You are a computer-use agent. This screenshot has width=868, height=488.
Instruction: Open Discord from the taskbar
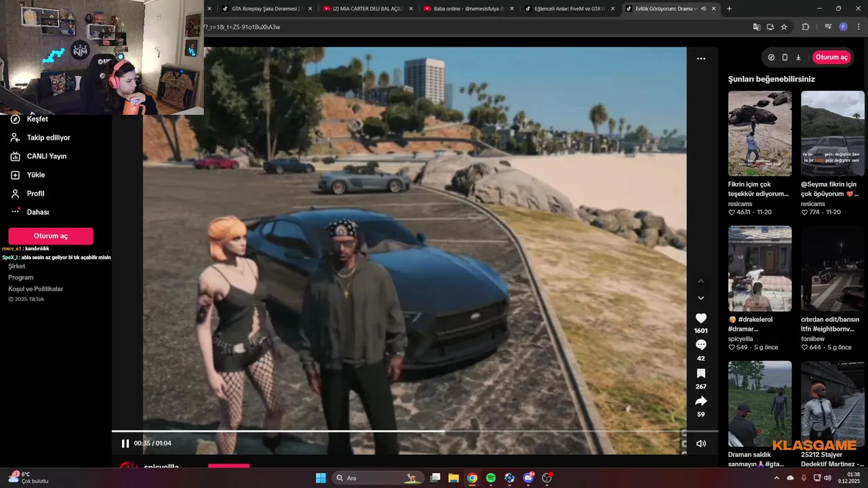tap(528, 478)
